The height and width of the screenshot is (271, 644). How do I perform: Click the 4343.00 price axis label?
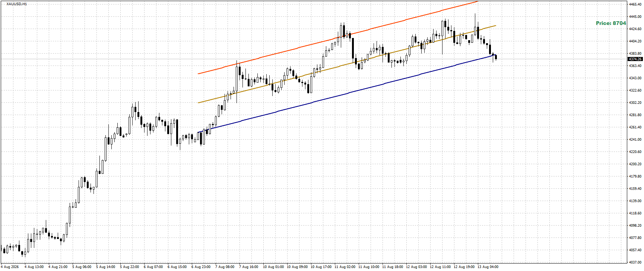(x=635, y=78)
